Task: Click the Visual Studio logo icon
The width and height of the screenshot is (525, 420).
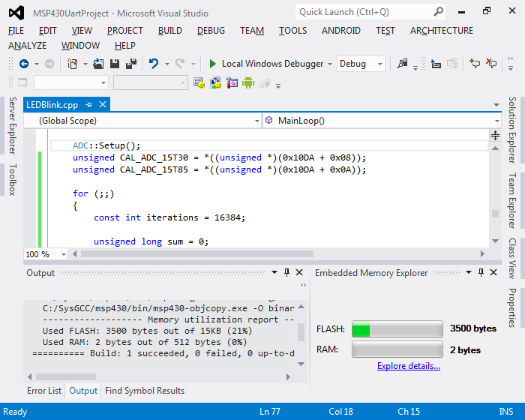Action: [x=16, y=13]
